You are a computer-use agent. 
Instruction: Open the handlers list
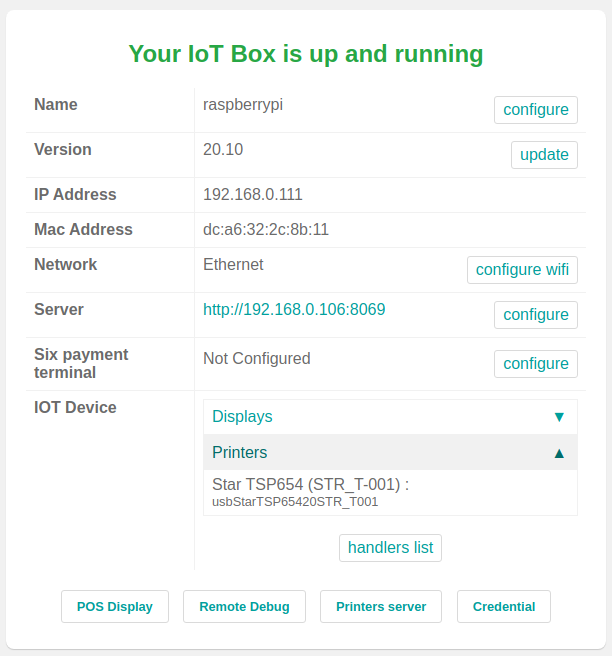tap(390, 548)
